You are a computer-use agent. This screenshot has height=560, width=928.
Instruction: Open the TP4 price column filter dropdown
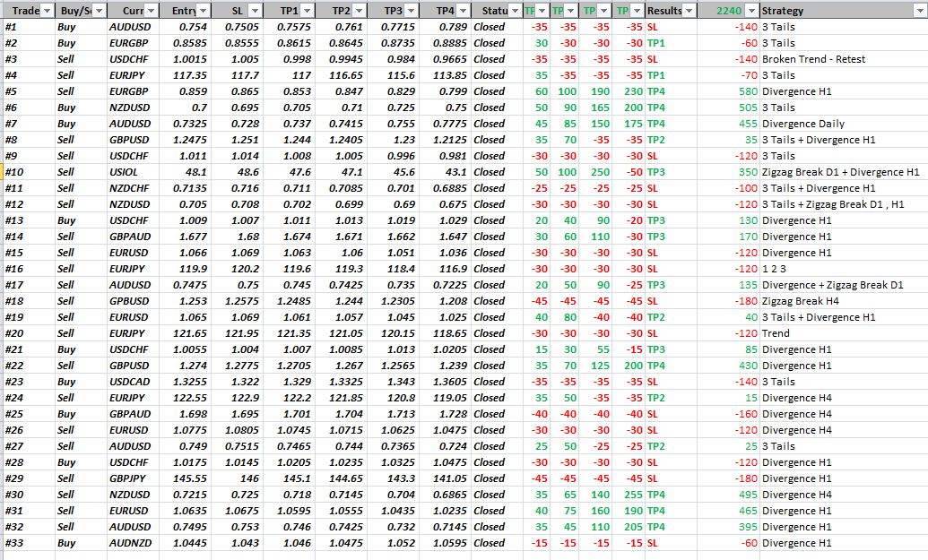click(463, 11)
